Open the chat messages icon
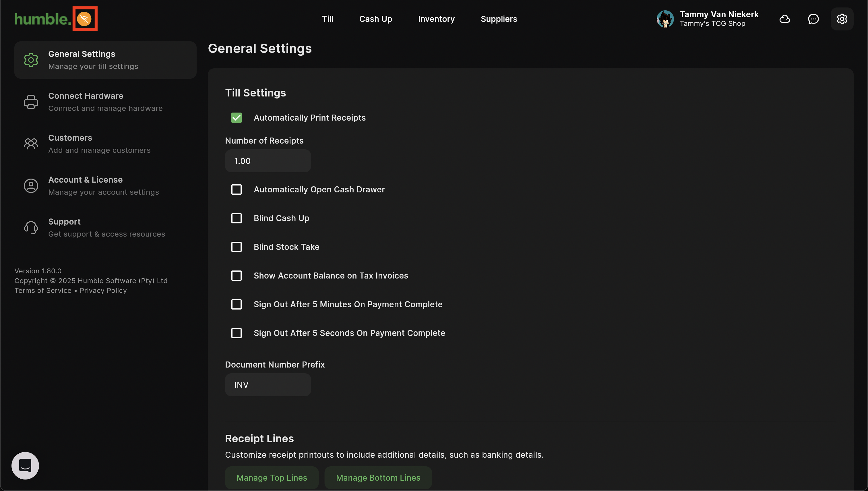Viewport: 868px width, 491px height. [x=813, y=19]
